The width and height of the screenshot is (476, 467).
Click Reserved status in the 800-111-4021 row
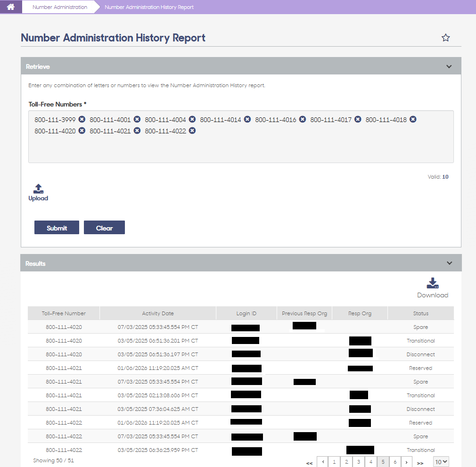[420, 368]
